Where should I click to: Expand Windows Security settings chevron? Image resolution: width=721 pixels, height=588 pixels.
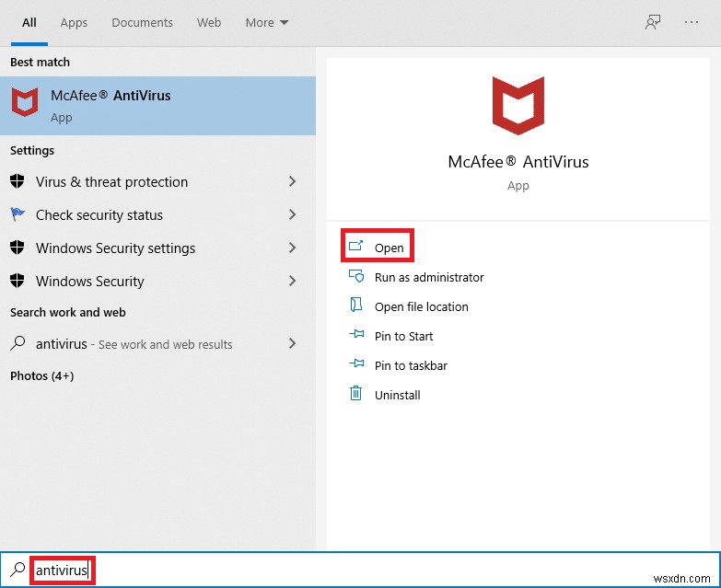(292, 248)
